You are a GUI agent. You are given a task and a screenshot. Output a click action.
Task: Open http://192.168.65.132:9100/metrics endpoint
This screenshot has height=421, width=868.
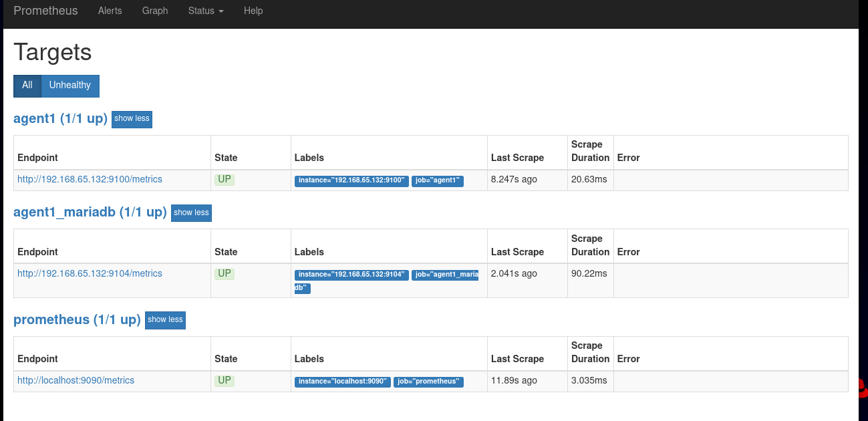(90, 179)
